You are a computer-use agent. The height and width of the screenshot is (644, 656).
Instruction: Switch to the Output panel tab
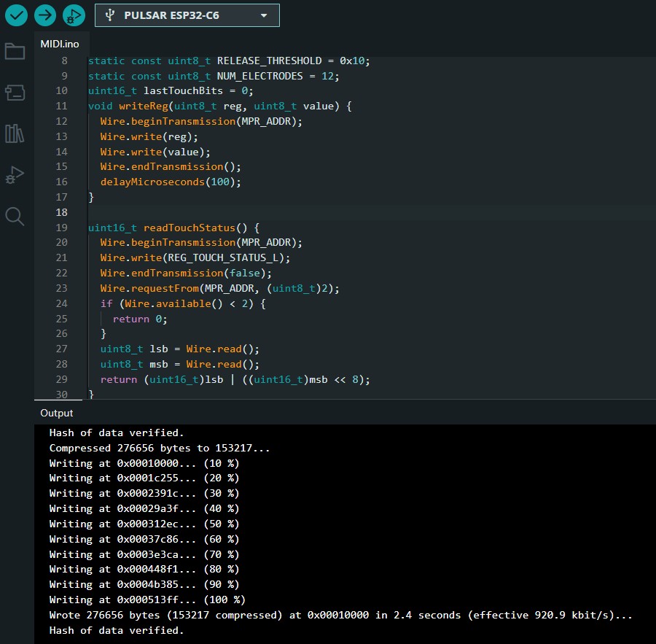pos(56,413)
